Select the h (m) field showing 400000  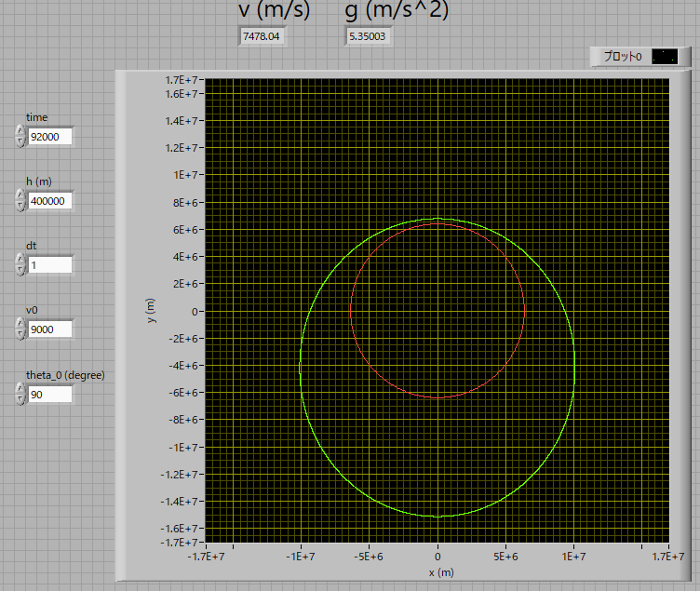[x=49, y=201]
